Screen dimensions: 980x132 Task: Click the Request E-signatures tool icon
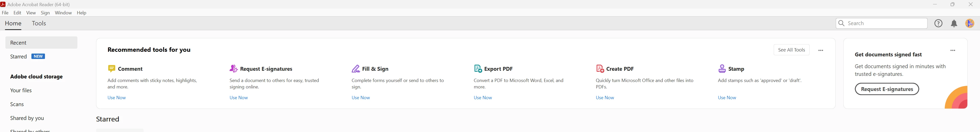(234, 69)
